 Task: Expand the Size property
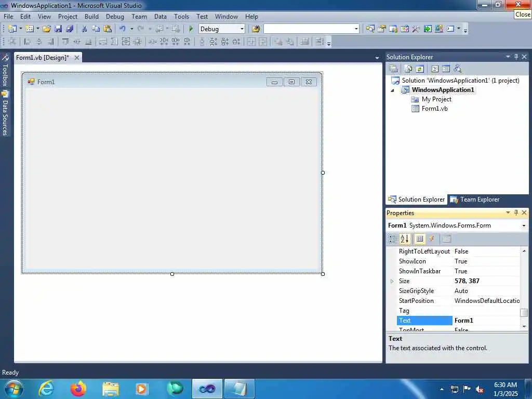(392, 281)
